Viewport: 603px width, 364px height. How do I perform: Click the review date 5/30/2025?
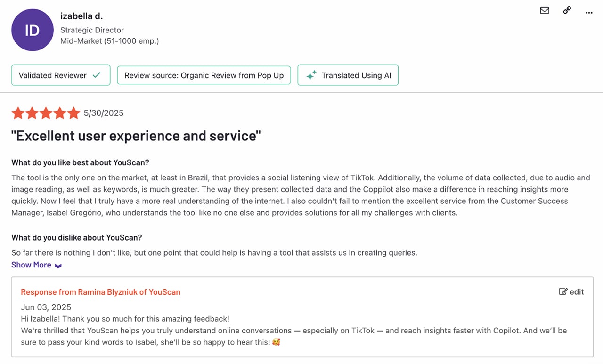click(104, 113)
